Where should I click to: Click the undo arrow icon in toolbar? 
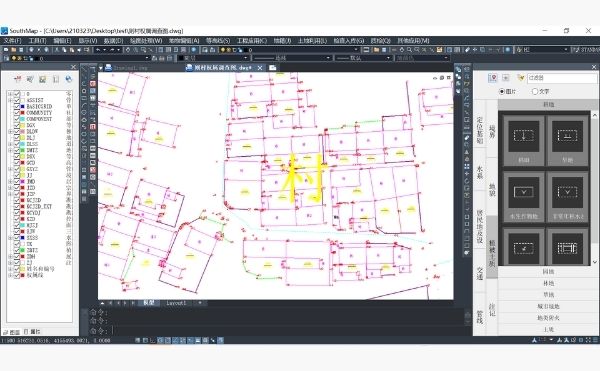(x=98, y=50)
